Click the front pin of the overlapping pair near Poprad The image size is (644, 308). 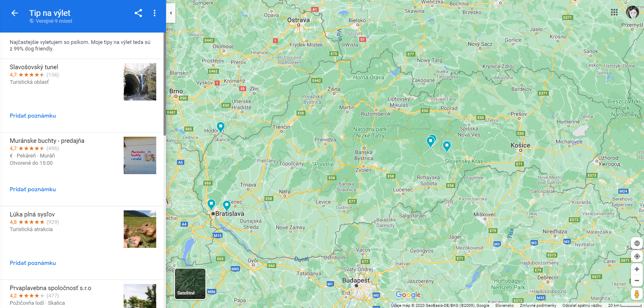click(430, 141)
